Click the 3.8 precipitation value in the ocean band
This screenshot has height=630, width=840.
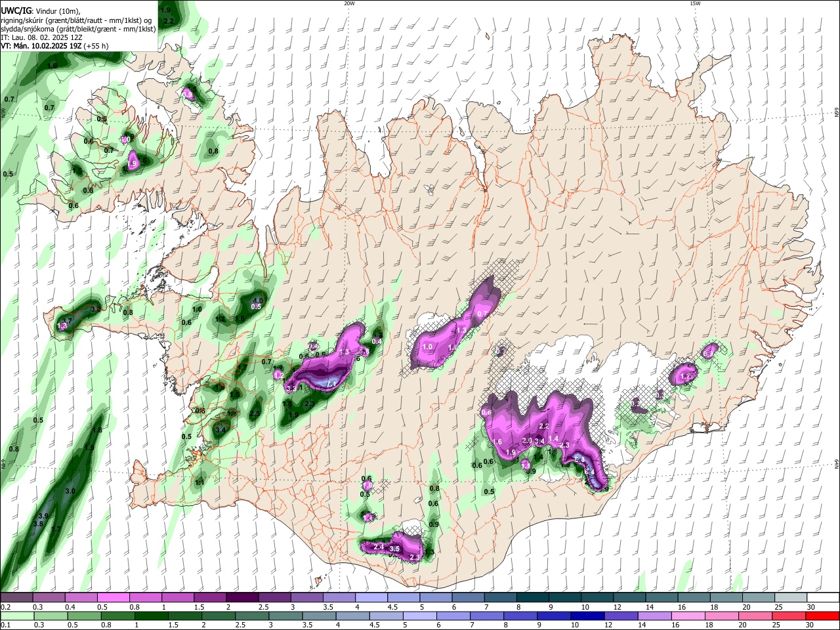(x=38, y=524)
